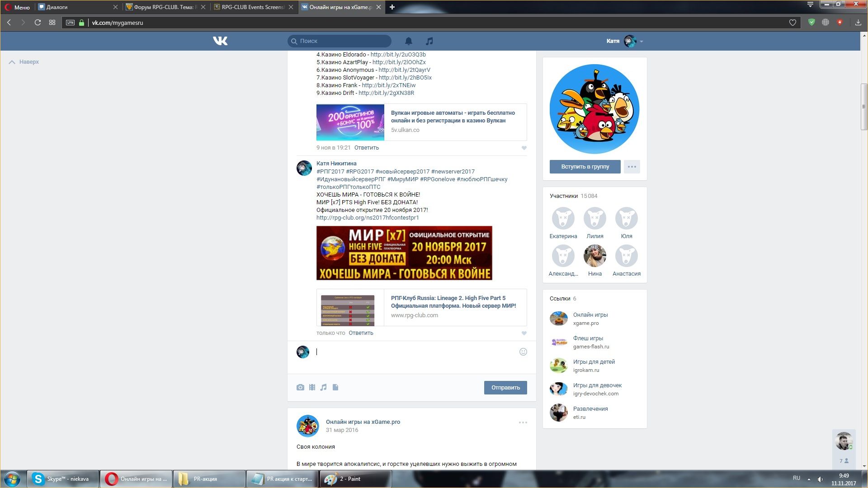
Task: Open group actions three-dot menu
Action: (632, 167)
